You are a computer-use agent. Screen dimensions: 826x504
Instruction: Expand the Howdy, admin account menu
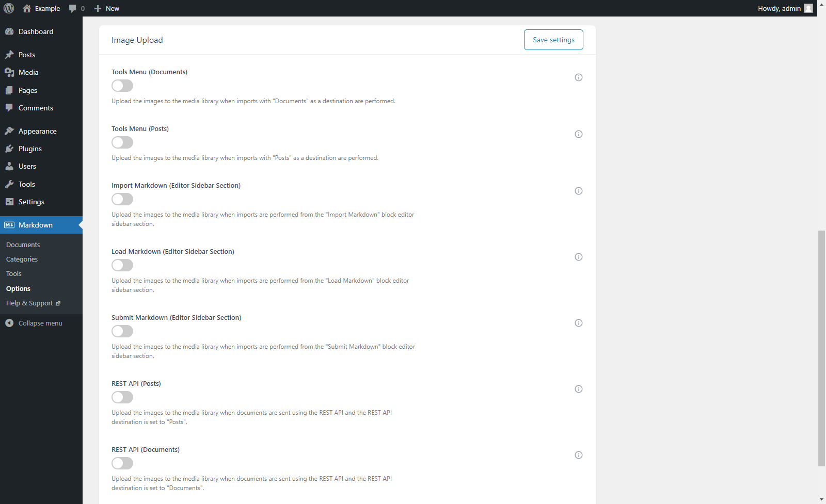(779, 8)
